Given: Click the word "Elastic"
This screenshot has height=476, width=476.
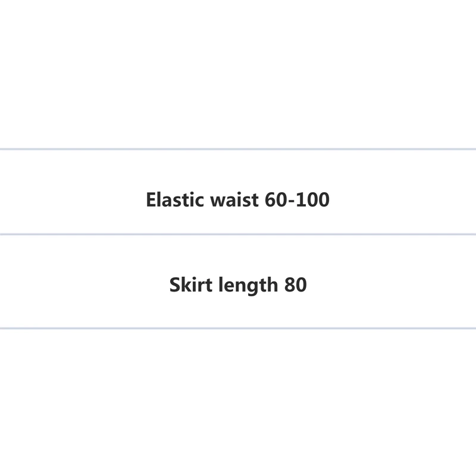Looking at the screenshot, I should coord(174,200).
